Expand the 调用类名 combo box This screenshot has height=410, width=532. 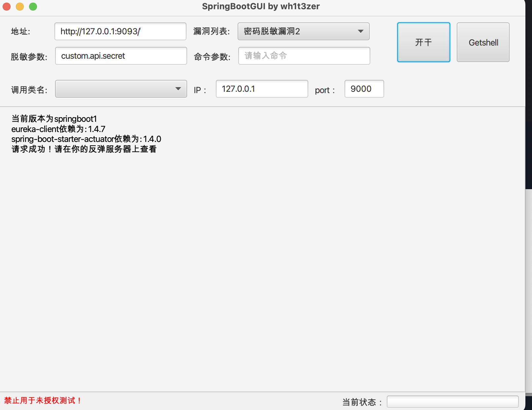(x=121, y=89)
